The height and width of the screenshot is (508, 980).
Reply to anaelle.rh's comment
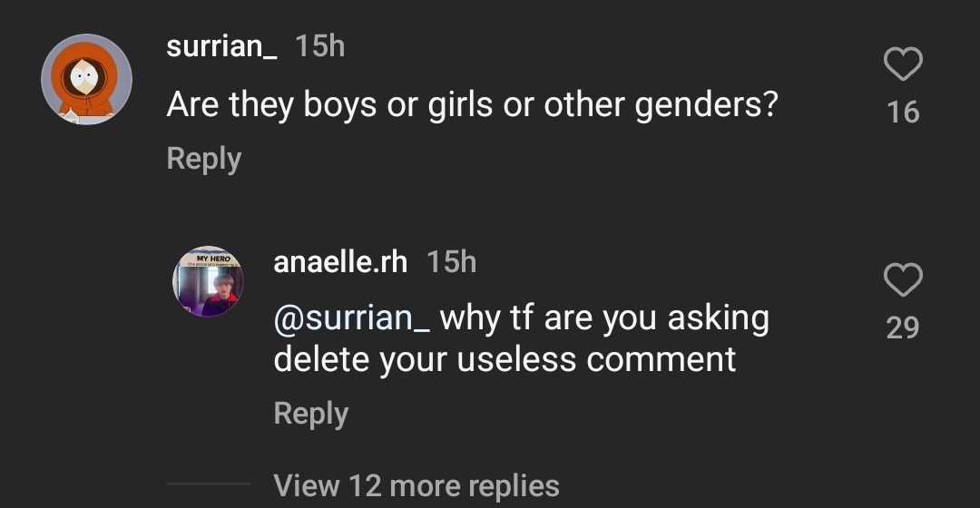pos(311,414)
